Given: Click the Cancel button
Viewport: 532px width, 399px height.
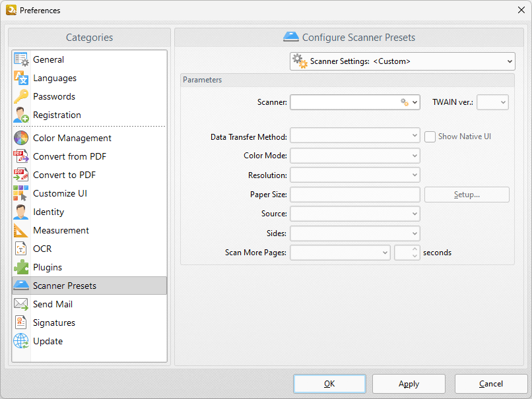Looking at the screenshot, I should tap(491, 384).
